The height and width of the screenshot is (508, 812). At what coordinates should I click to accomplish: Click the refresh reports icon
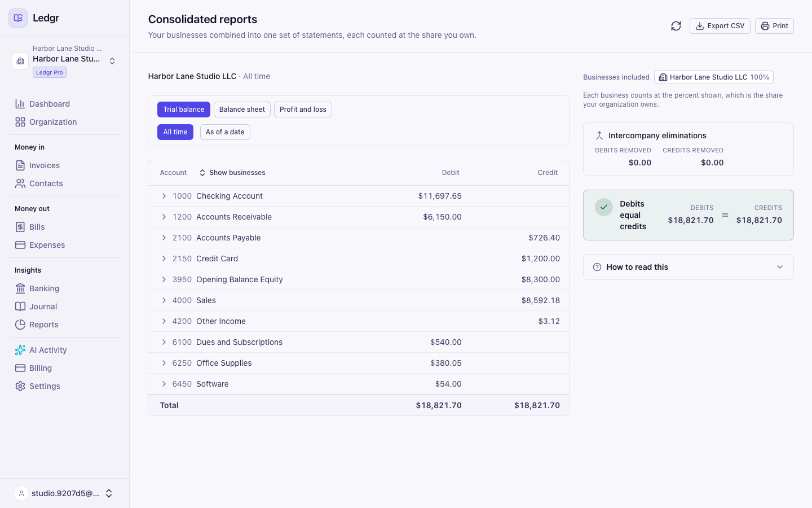(676, 26)
